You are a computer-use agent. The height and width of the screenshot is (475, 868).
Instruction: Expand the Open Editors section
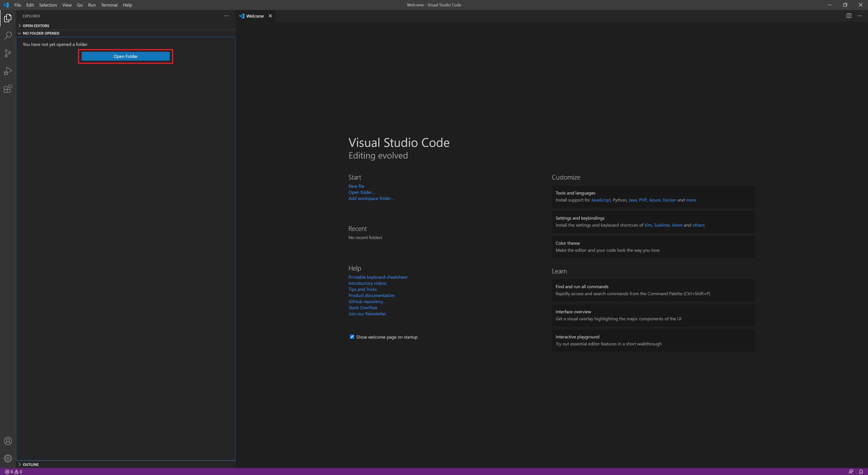point(36,26)
